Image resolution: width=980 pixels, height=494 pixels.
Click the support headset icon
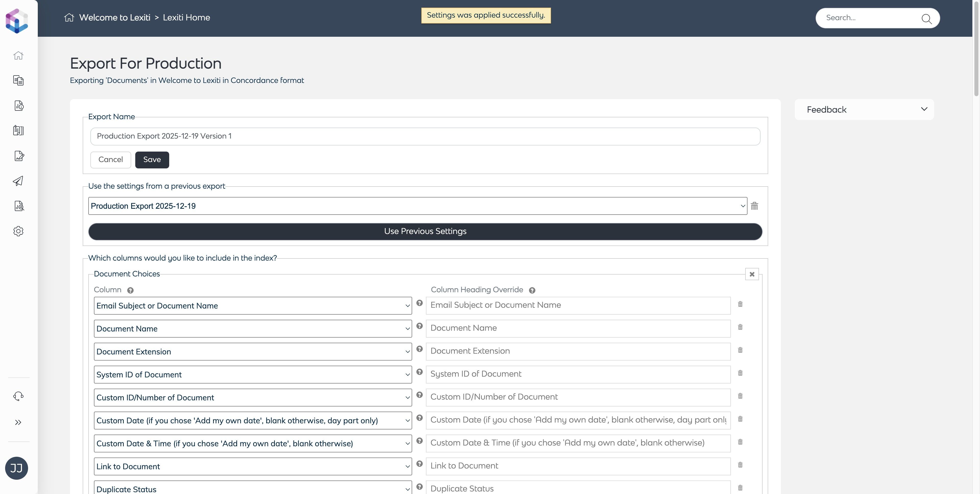pyautogui.click(x=18, y=396)
